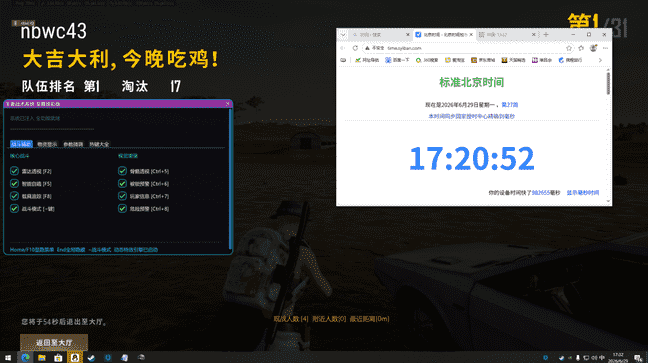Click the 第27周 link
648x363 pixels.
tap(510, 105)
